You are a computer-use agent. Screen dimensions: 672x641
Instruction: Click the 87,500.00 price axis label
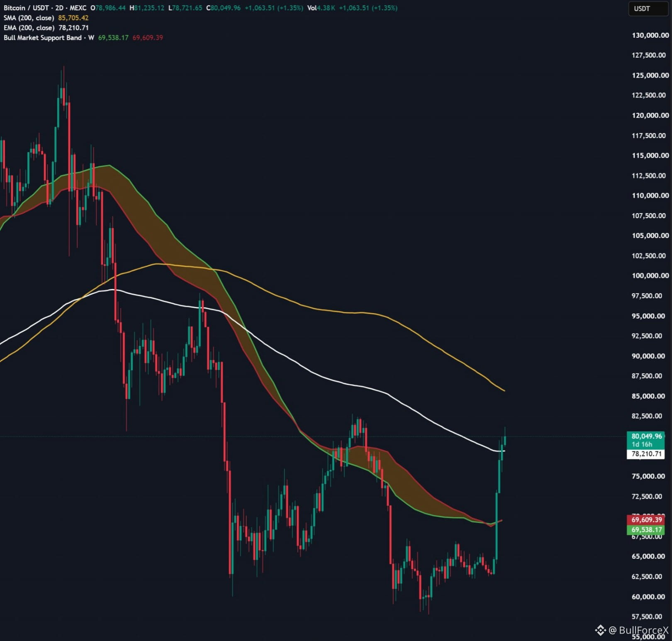647,376
